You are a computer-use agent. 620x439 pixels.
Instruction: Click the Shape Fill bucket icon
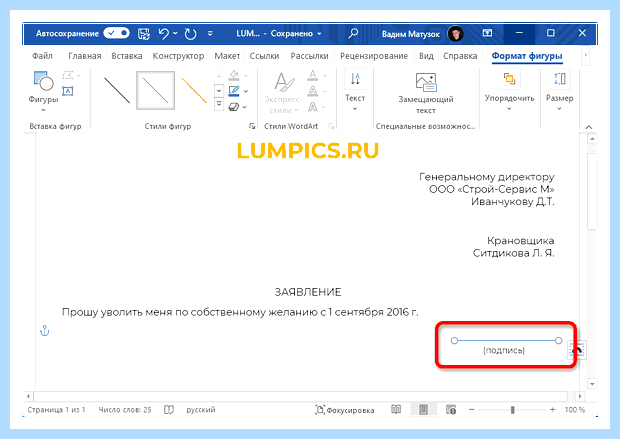[x=234, y=74]
